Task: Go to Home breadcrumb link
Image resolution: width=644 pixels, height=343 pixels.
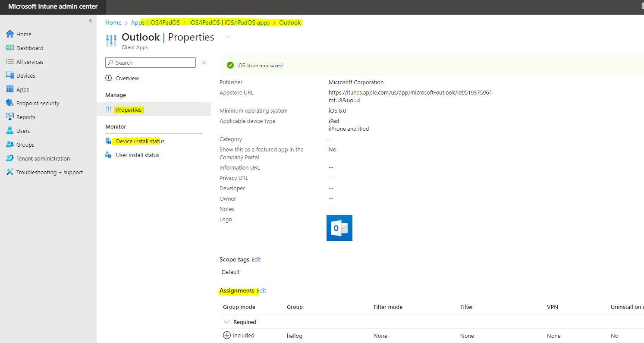Action: [113, 22]
